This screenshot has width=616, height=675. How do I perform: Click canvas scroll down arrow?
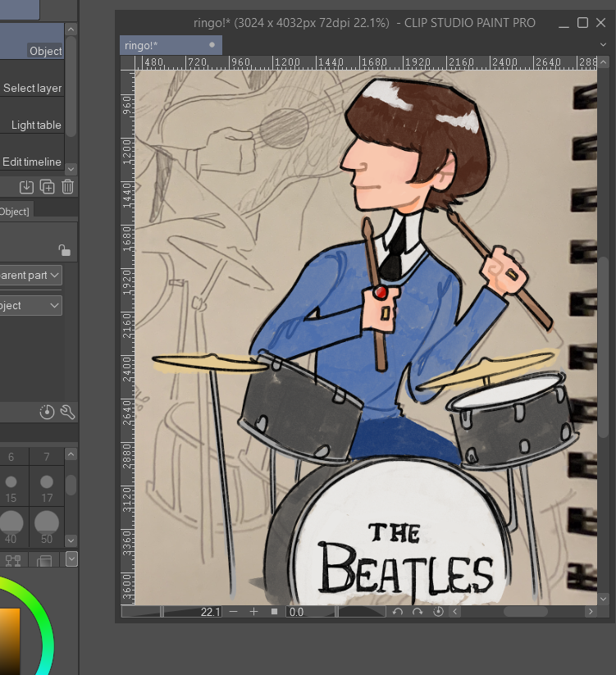(604, 599)
